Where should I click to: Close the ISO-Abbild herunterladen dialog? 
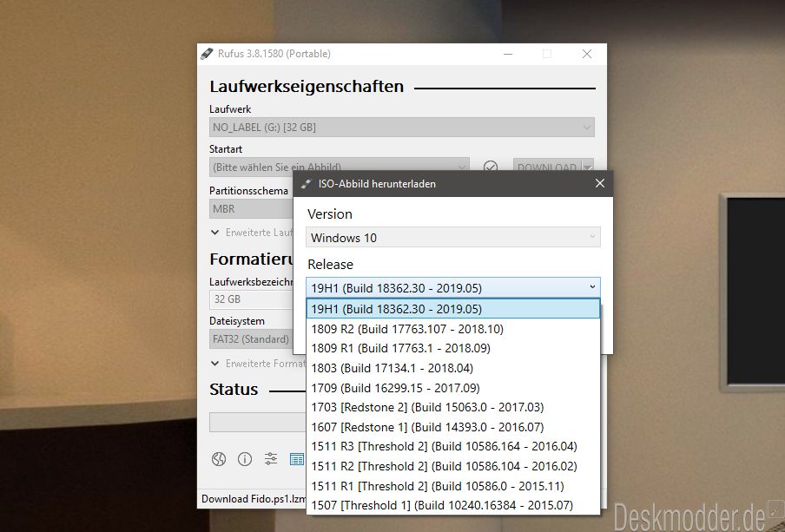600,184
